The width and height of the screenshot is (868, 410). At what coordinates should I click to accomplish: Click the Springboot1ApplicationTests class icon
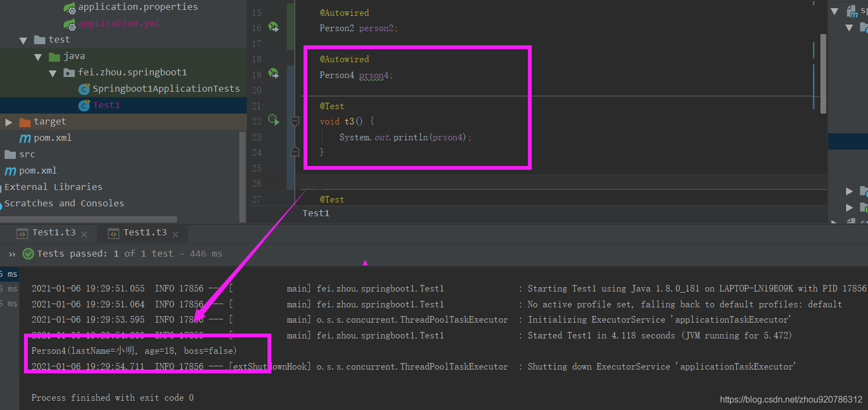click(84, 89)
